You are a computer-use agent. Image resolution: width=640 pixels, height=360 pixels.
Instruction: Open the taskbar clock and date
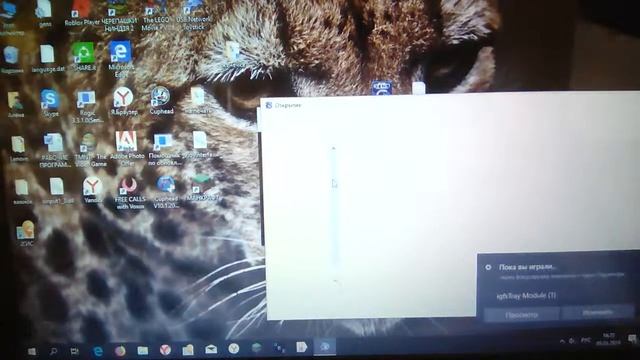[x=608, y=339]
